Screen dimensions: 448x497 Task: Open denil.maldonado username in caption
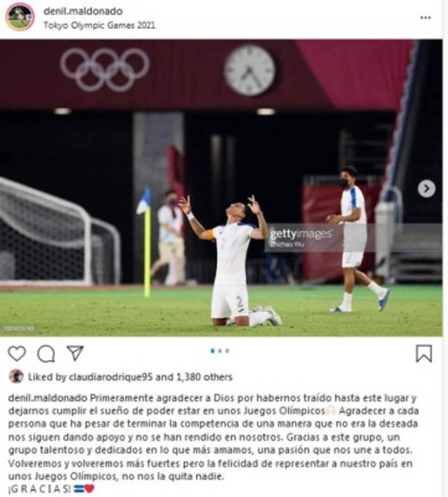coord(47,398)
